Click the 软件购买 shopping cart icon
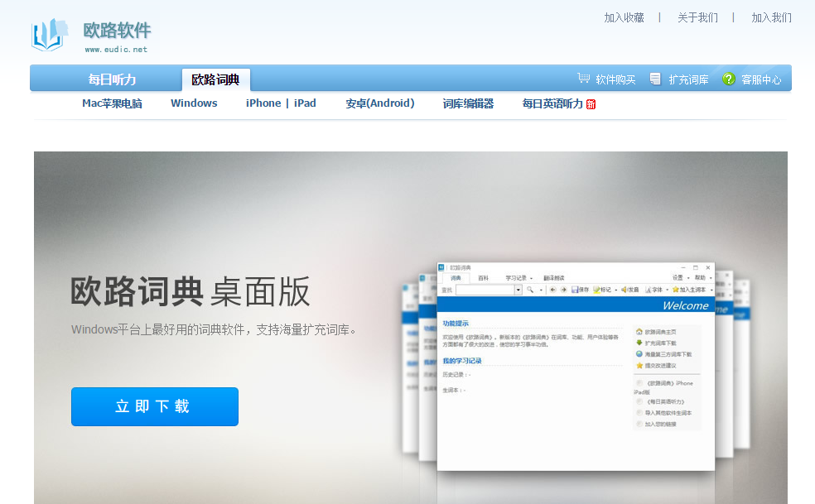 click(x=584, y=77)
